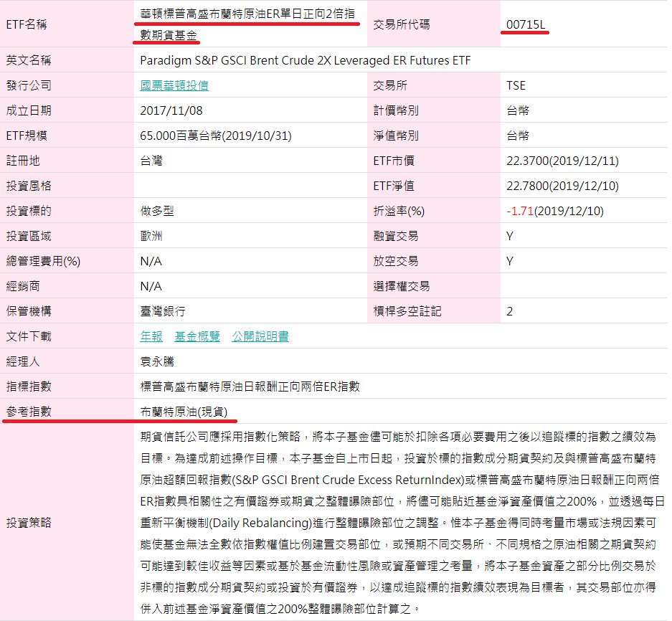Click the discount rate value -1.71
This screenshot has width=672, height=621.
(520, 211)
